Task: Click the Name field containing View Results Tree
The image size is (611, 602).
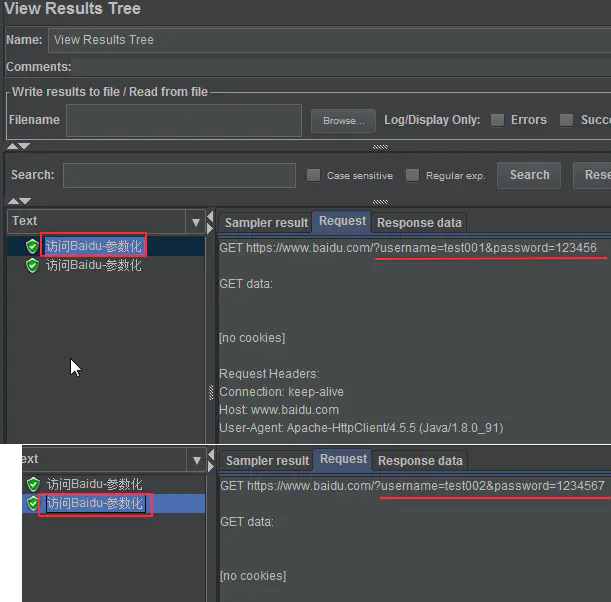Action: click(329, 40)
